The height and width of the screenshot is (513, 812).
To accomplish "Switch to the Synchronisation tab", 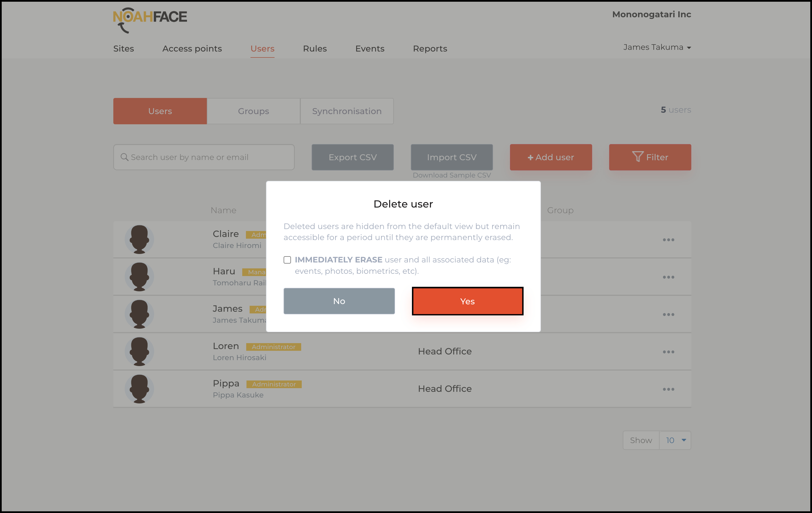I will point(347,111).
